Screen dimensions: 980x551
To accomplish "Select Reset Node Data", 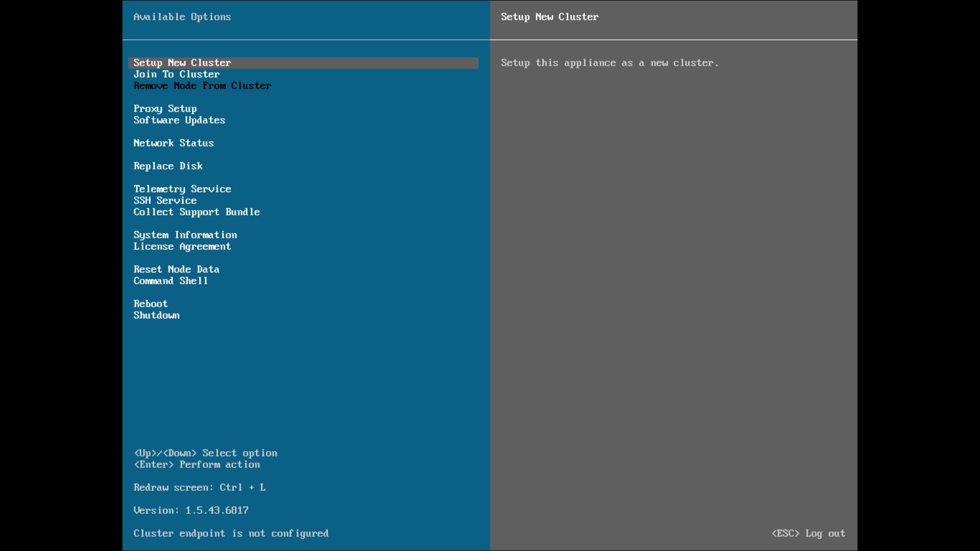I will [177, 269].
